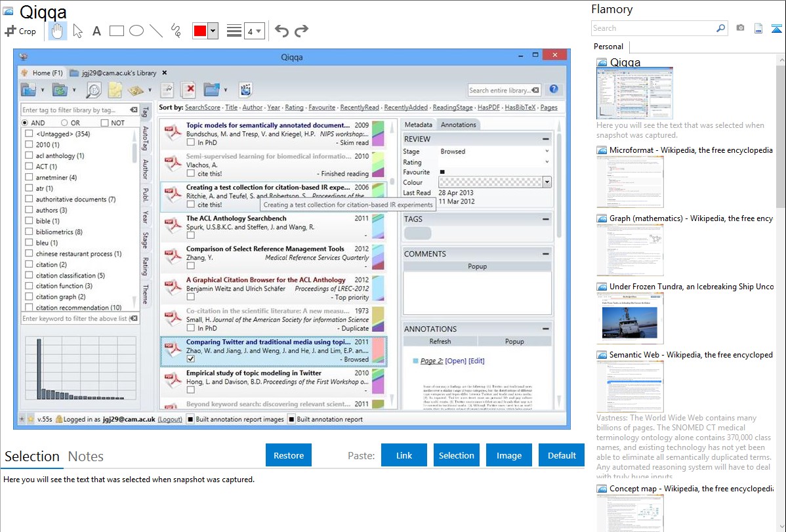The width and height of the screenshot is (786, 532).
Task: Select the text annotation tool
Action: [x=96, y=31]
